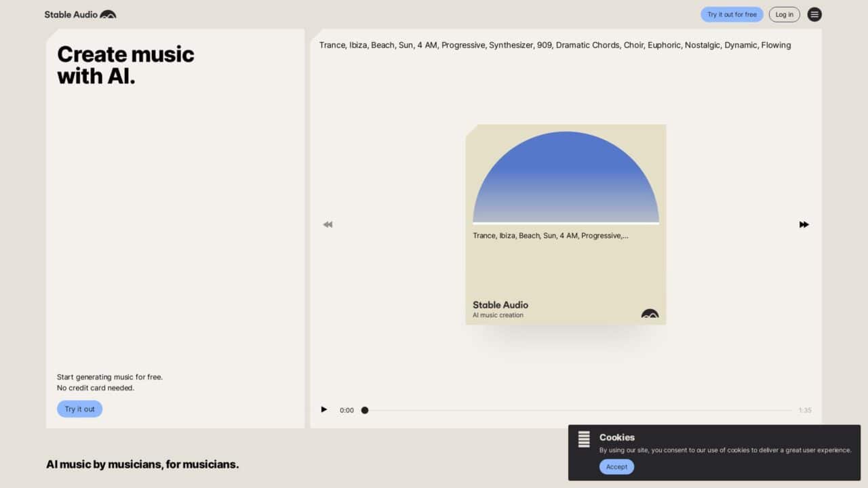The width and height of the screenshot is (868, 488).
Task: Click the full prompt text above player
Action: (x=555, y=45)
